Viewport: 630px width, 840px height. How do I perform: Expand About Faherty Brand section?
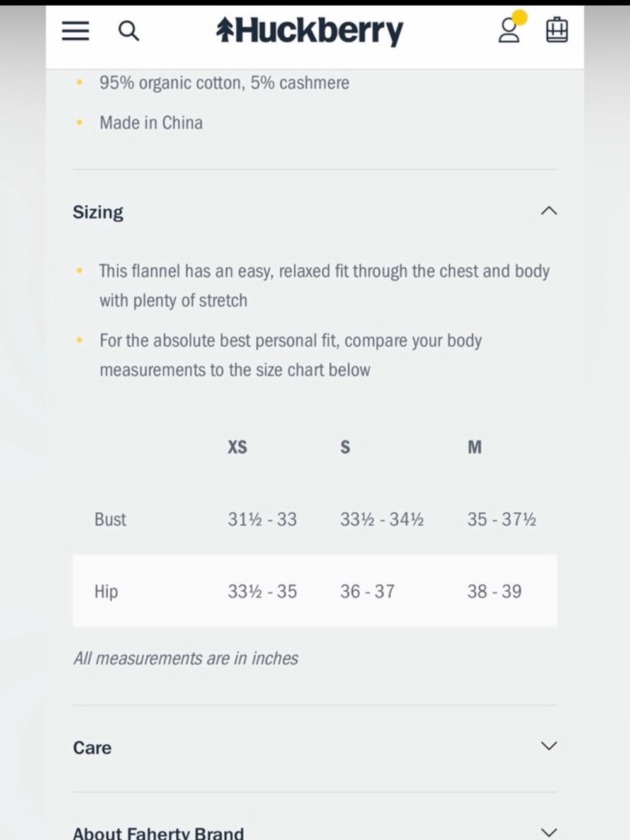315,832
